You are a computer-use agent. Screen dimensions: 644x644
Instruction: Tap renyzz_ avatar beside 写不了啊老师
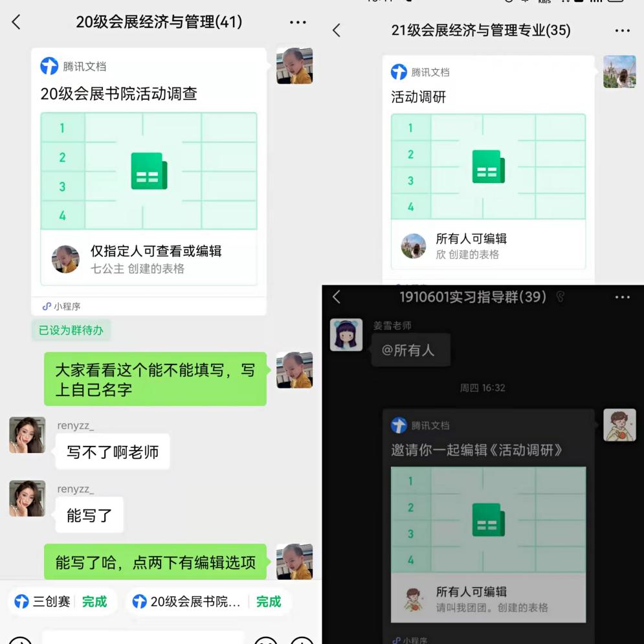coord(27,435)
